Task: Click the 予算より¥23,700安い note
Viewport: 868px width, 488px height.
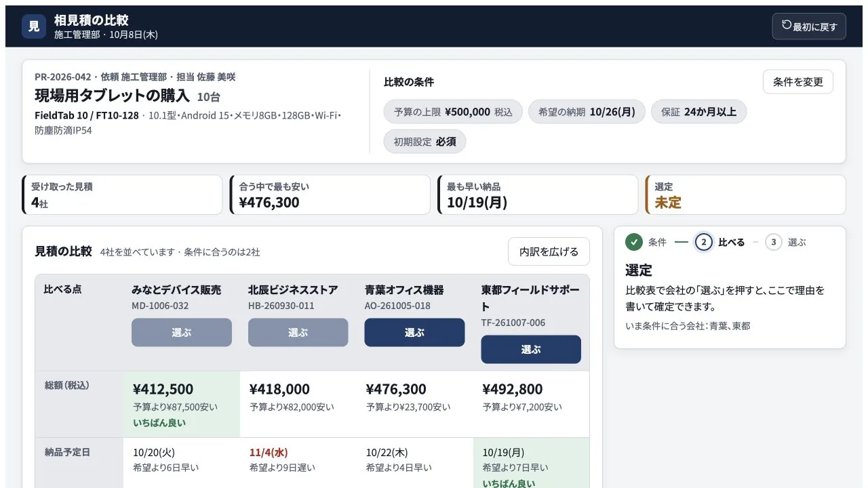Action: click(x=408, y=407)
